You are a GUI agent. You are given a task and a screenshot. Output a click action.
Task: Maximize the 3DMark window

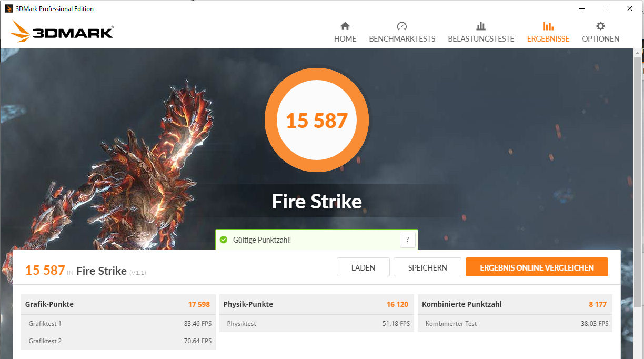(x=606, y=8)
